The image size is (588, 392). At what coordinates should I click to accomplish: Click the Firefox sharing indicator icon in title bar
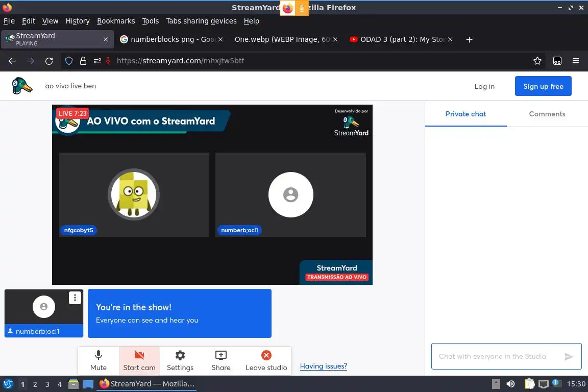point(288,8)
